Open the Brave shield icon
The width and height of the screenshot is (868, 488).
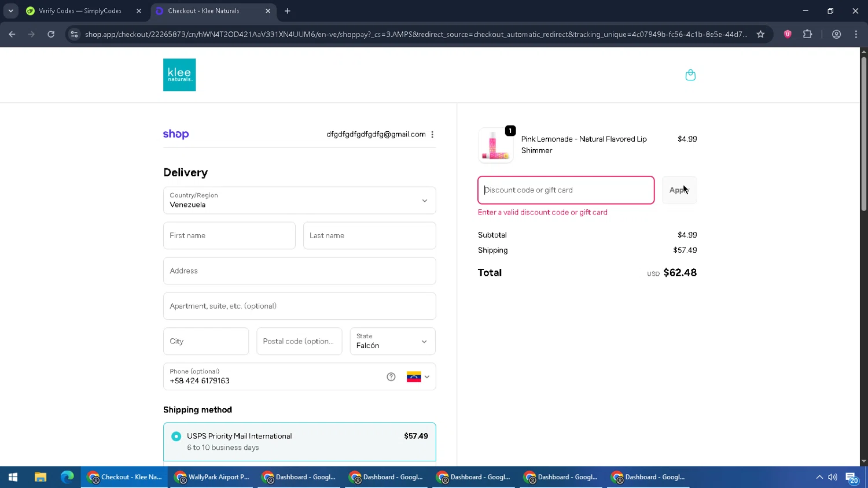(x=788, y=34)
